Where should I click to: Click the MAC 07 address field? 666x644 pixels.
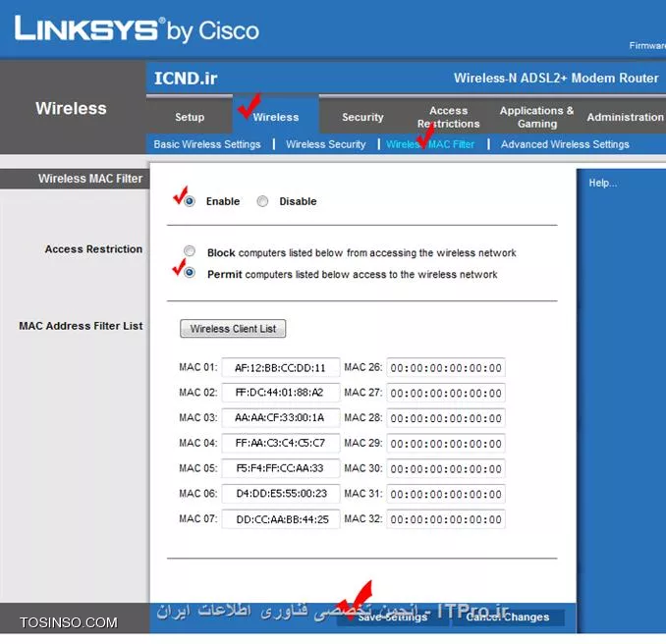[281, 519]
